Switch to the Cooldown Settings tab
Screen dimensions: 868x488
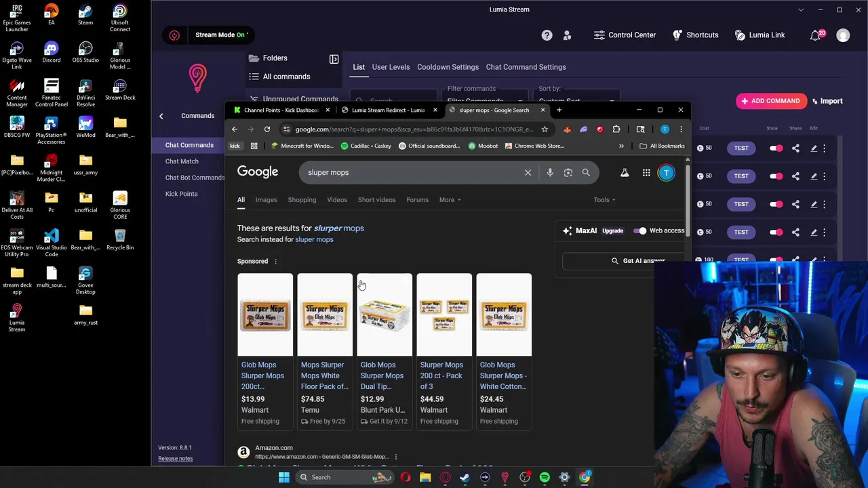448,67
